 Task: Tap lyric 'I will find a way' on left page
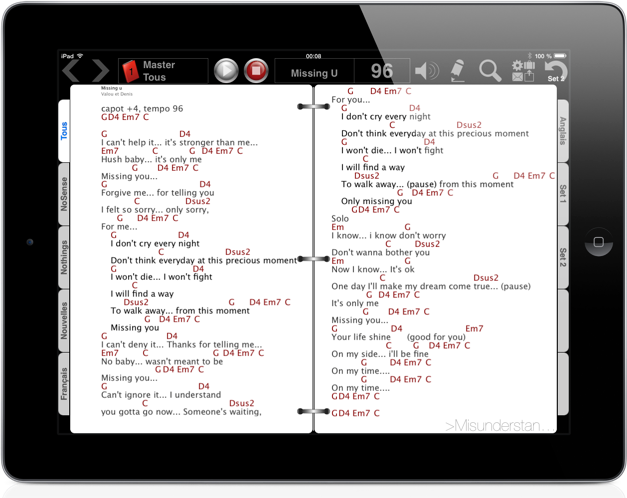[x=142, y=294]
